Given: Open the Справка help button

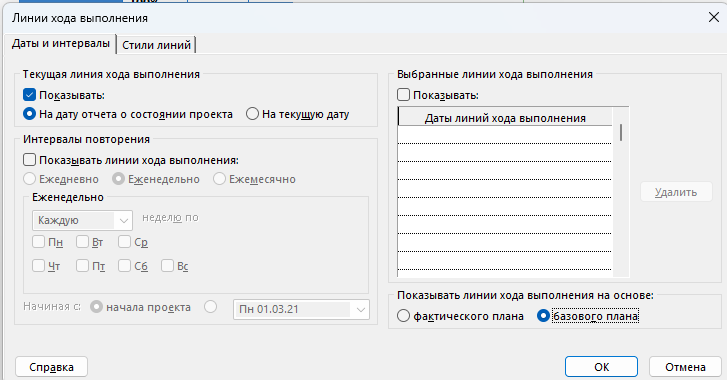Looking at the screenshot, I should coord(51,367).
